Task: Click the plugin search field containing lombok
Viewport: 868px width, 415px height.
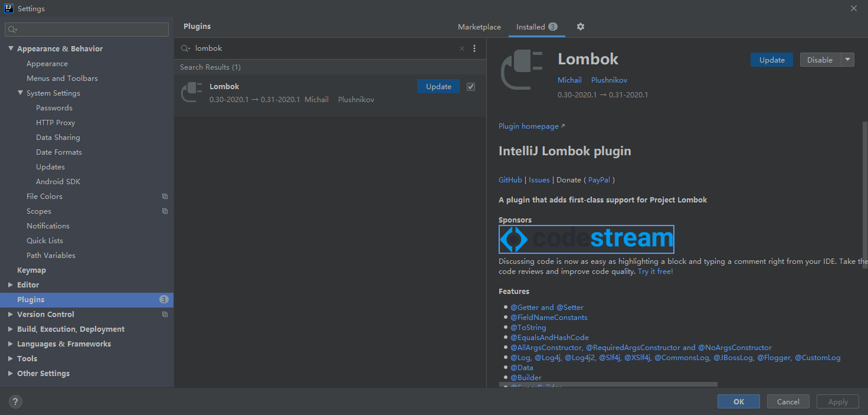Action: (325, 48)
